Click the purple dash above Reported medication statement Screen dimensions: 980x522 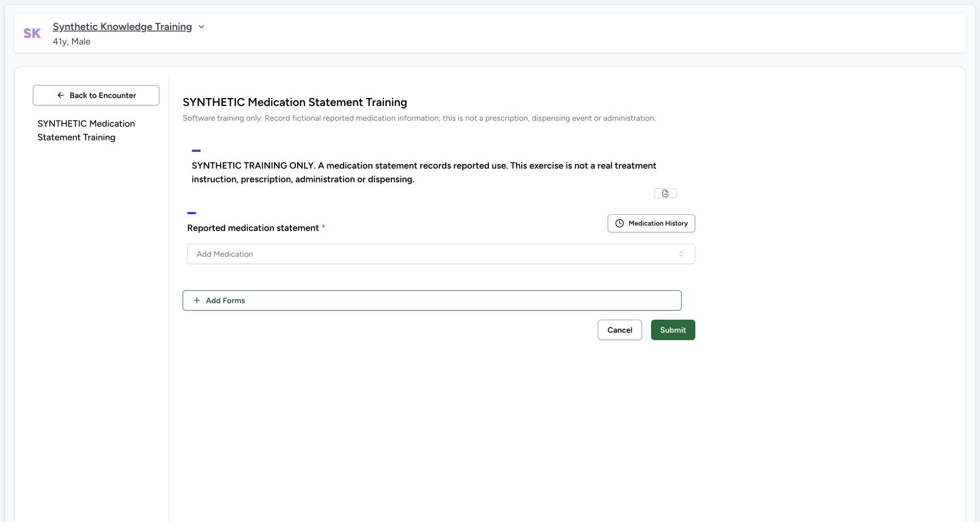[x=192, y=213]
